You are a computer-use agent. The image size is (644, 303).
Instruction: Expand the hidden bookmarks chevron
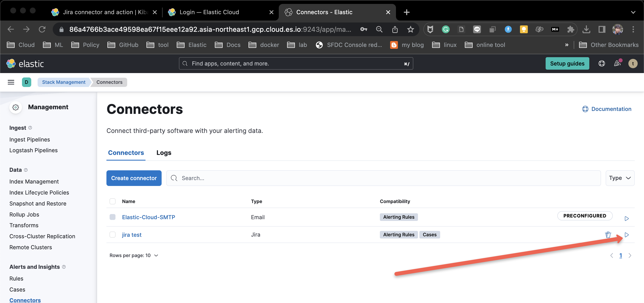pos(567,45)
